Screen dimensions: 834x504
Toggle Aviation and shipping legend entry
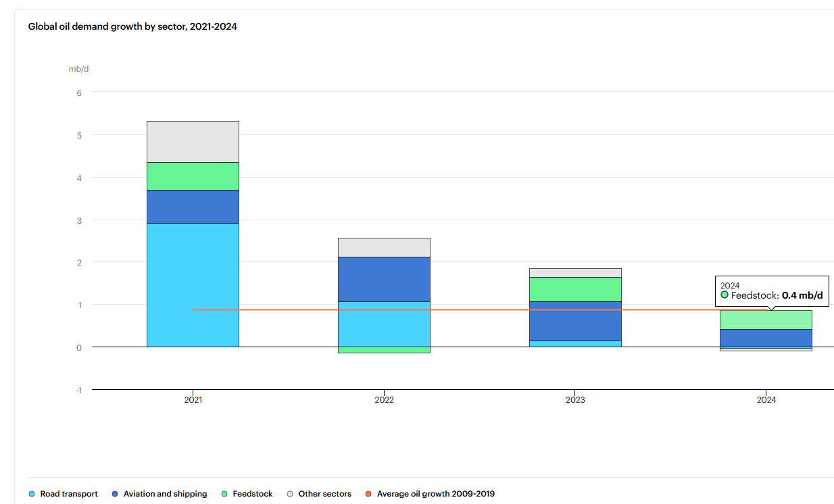point(160,494)
